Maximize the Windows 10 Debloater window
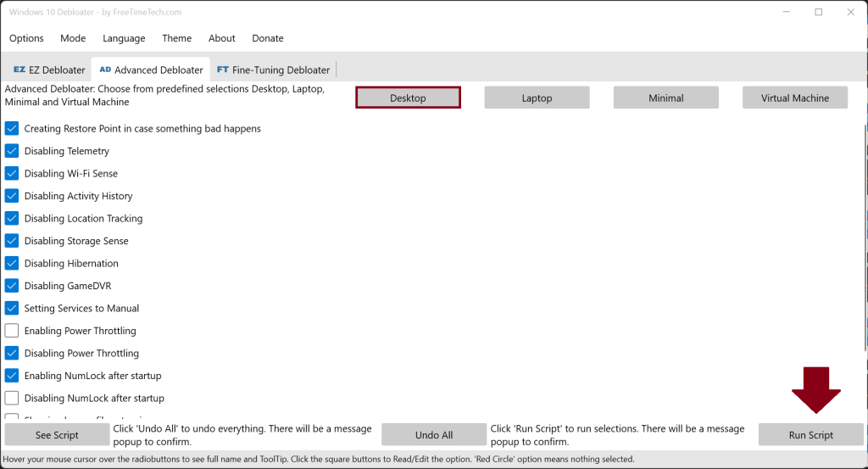Viewport: 868px width, 469px height. (x=818, y=12)
